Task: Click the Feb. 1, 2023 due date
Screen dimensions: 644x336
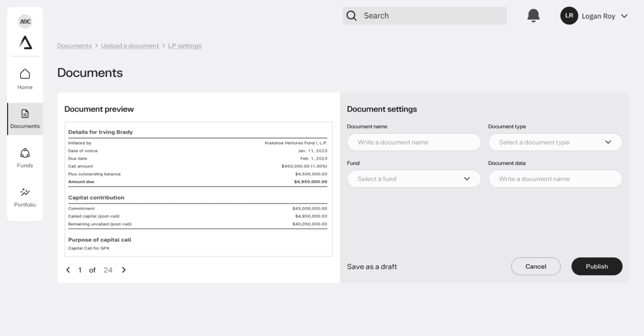Action: pyautogui.click(x=314, y=159)
